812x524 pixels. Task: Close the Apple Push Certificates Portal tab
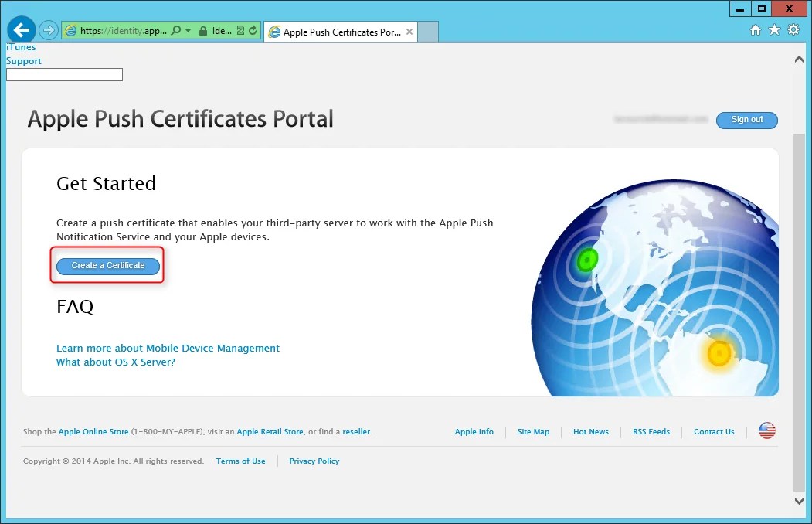409,32
